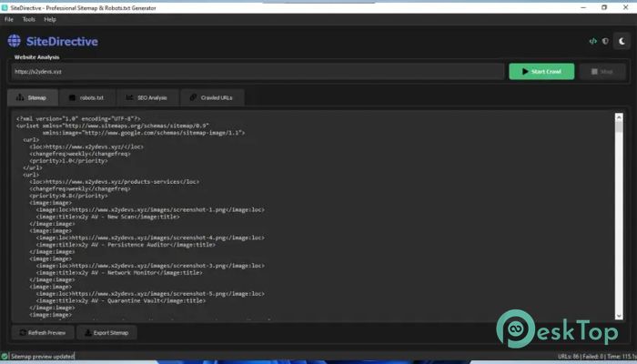Refresh the sitemap preview
The width and height of the screenshot is (637, 364).
click(x=43, y=333)
